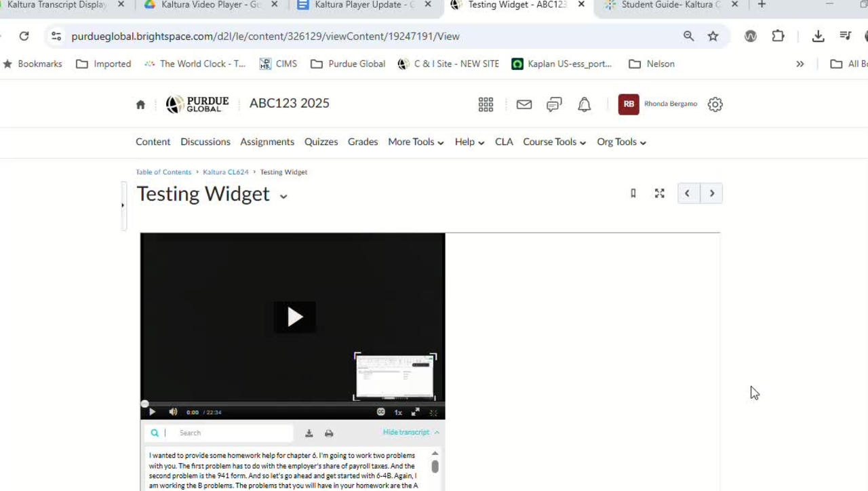Viewport: 868px width, 491px height.
Task: Open the Imported bookmarks folder
Action: point(103,64)
